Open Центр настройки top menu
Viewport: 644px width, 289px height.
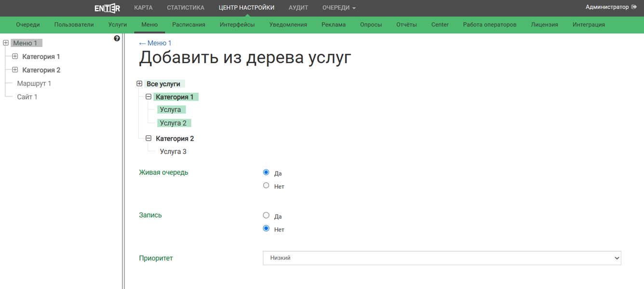246,8
